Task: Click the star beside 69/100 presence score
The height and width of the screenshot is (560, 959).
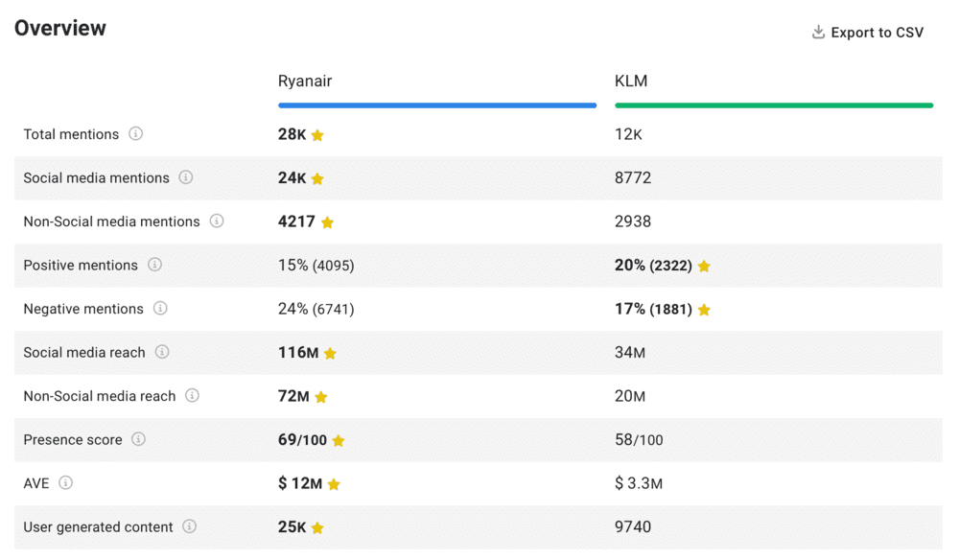Action: [339, 441]
